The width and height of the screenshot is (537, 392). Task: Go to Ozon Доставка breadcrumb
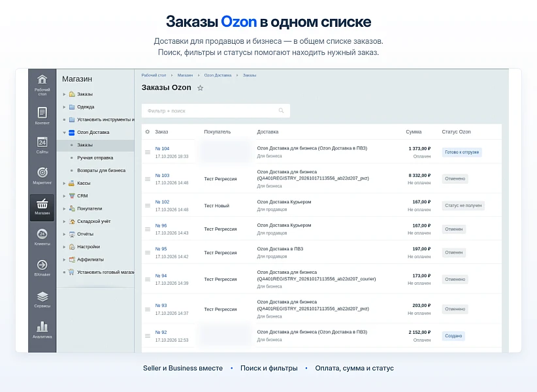tap(218, 75)
